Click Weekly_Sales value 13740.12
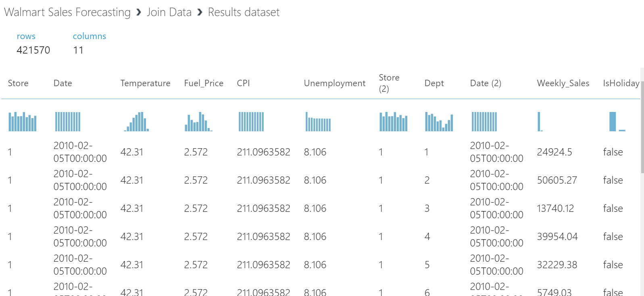Viewport: 644px width, 296px height. click(555, 208)
